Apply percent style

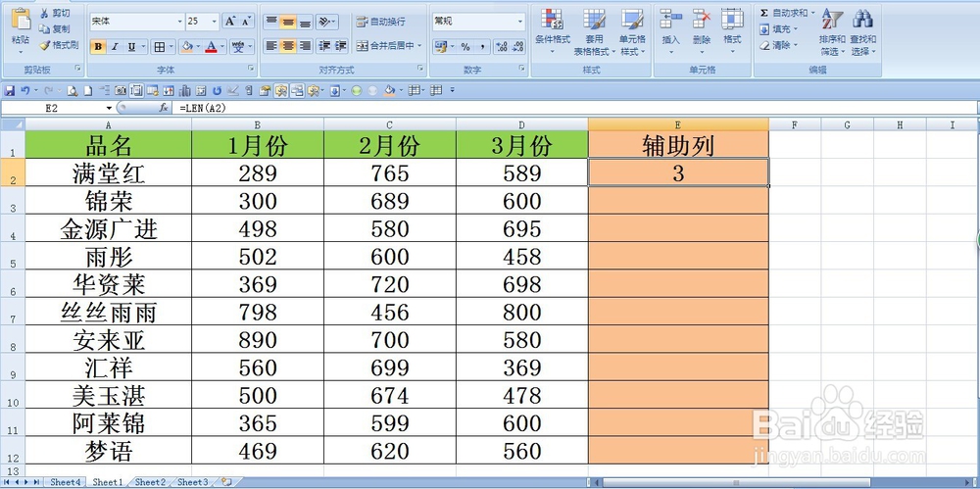point(465,46)
